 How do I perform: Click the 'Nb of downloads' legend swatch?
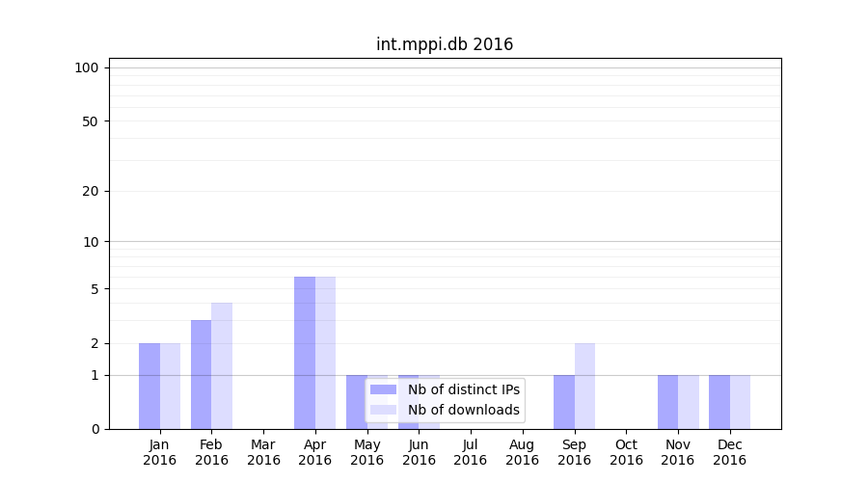tap(383, 410)
